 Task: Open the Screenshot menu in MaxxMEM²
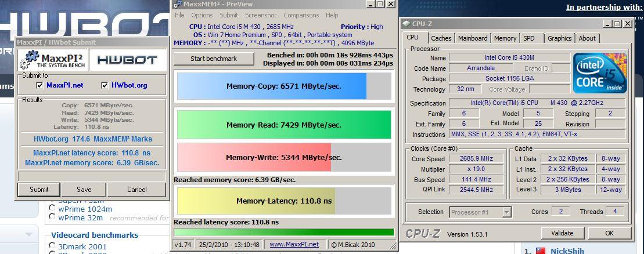pyautogui.click(x=261, y=15)
